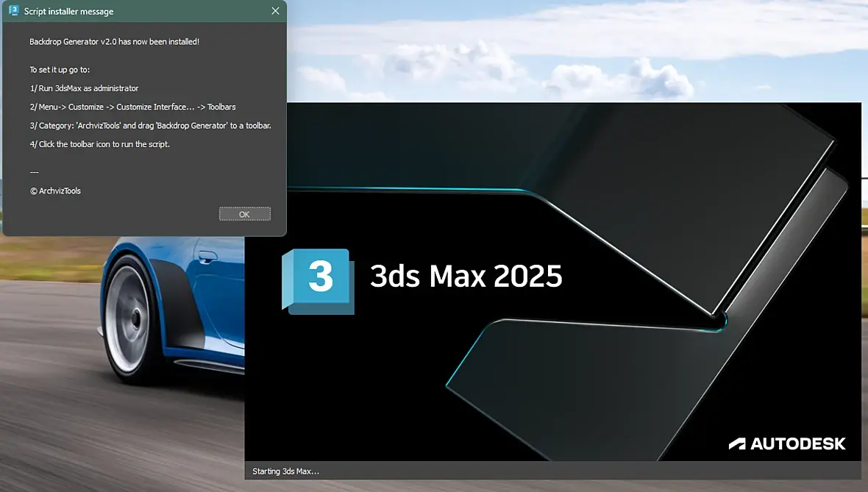
Task: Click the "Starting 3ds Max…" status text
Action: (285, 471)
